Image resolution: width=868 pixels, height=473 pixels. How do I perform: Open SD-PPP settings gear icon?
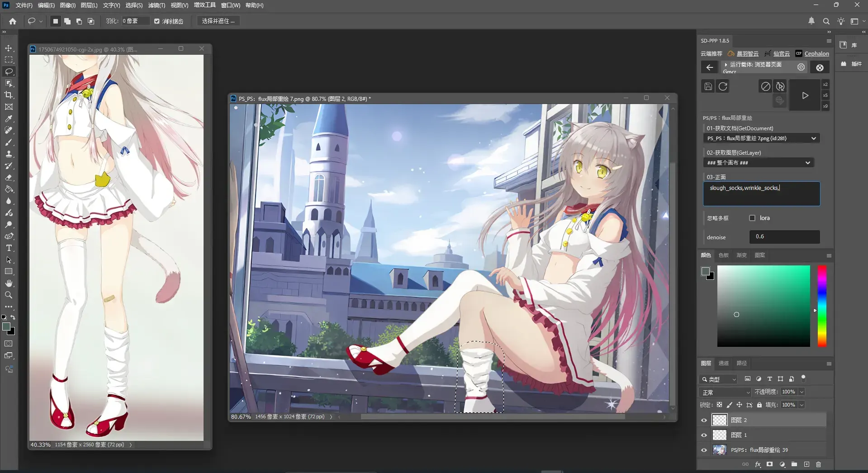(x=801, y=67)
